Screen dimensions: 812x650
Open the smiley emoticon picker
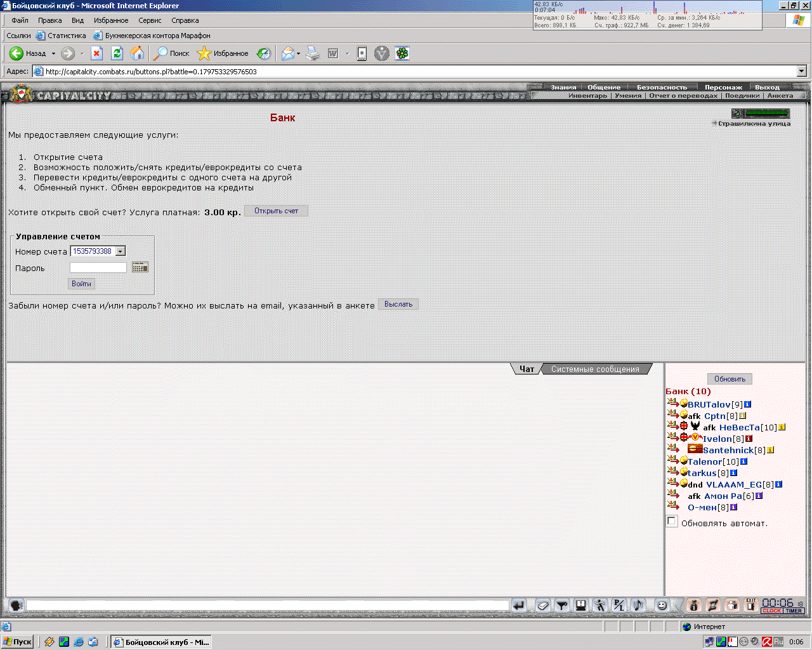point(662,606)
